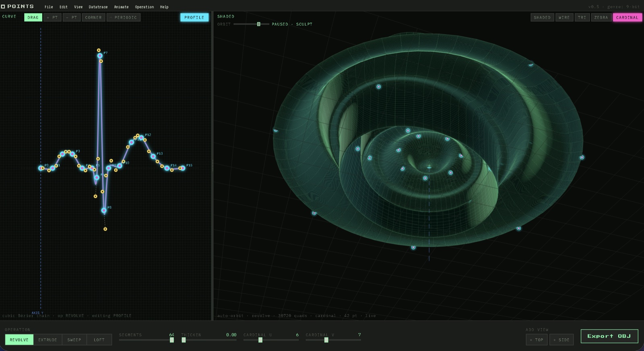This screenshot has width=644, height=351.
Task: Click the 'auto-orbit · revolve' viewport status line
Action: [297, 316]
